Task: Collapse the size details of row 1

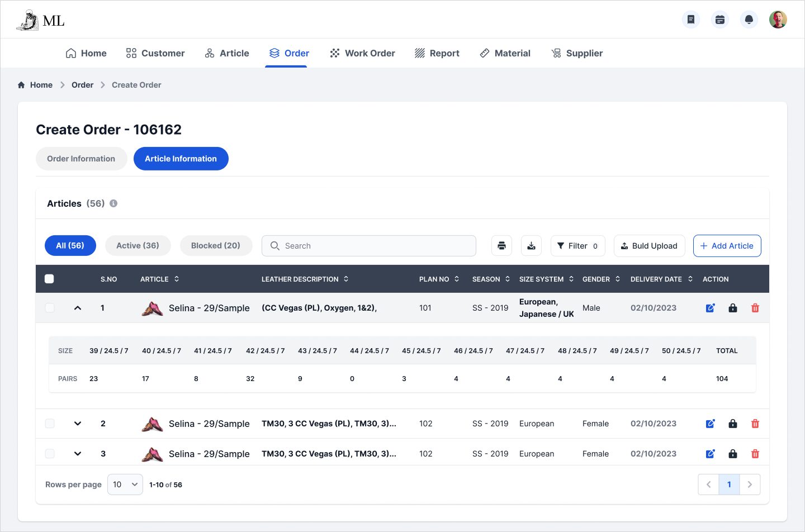Action: pyautogui.click(x=78, y=308)
